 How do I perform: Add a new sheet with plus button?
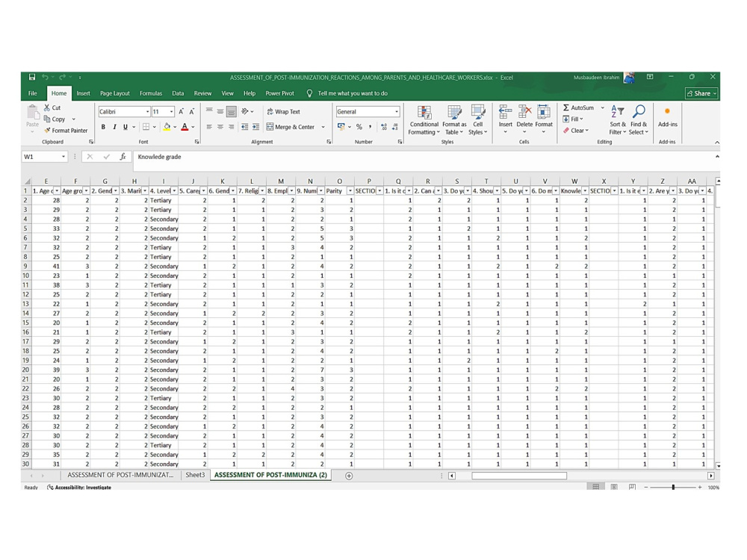349,476
